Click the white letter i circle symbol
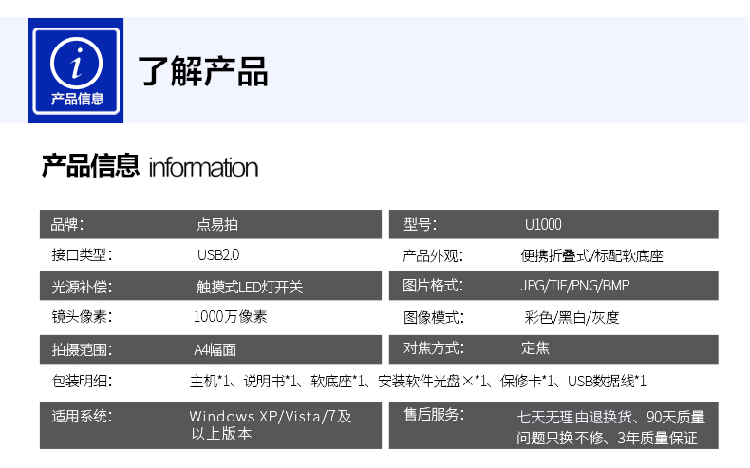Image resolution: width=750 pixels, height=468 pixels. pyautogui.click(x=76, y=63)
